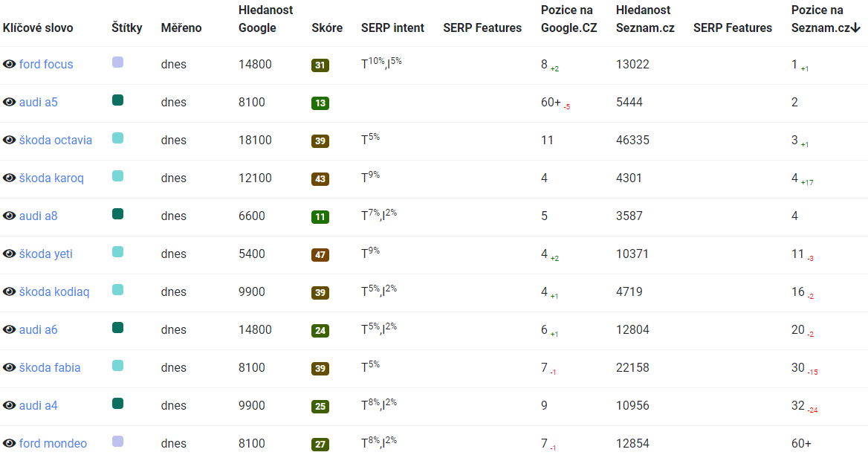The width and height of the screenshot is (868, 458).
Task: Click the tag swatch in škoda yeti row
Action: (118, 252)
